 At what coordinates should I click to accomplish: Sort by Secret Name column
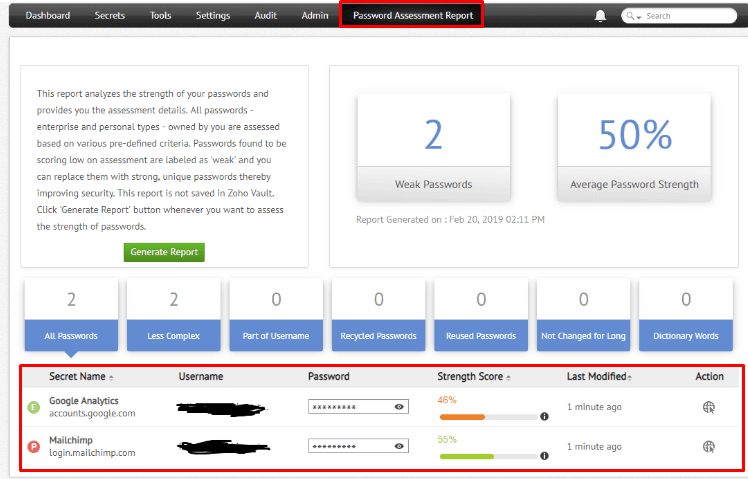(81, 376)
